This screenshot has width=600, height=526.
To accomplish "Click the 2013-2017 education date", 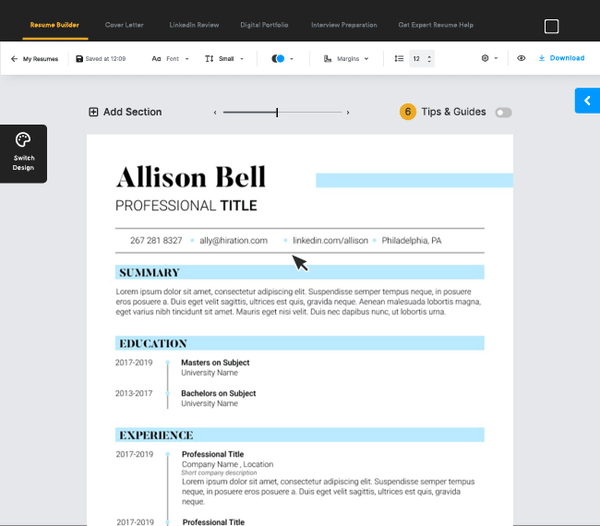I will 134,393.
